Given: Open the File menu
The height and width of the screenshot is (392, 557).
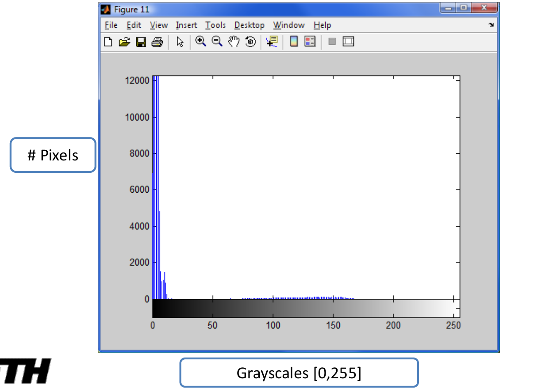Looking at the screenshot, I should (111, 25).
